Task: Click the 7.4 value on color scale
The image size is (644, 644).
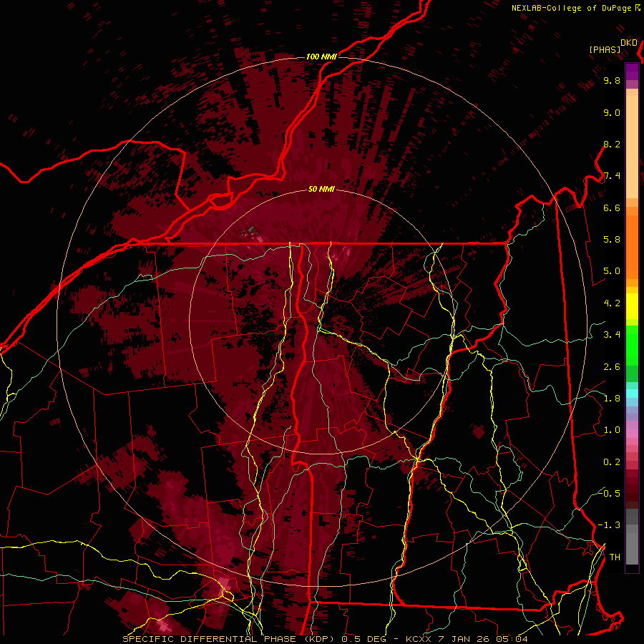Action: click(x=612, y=176)
